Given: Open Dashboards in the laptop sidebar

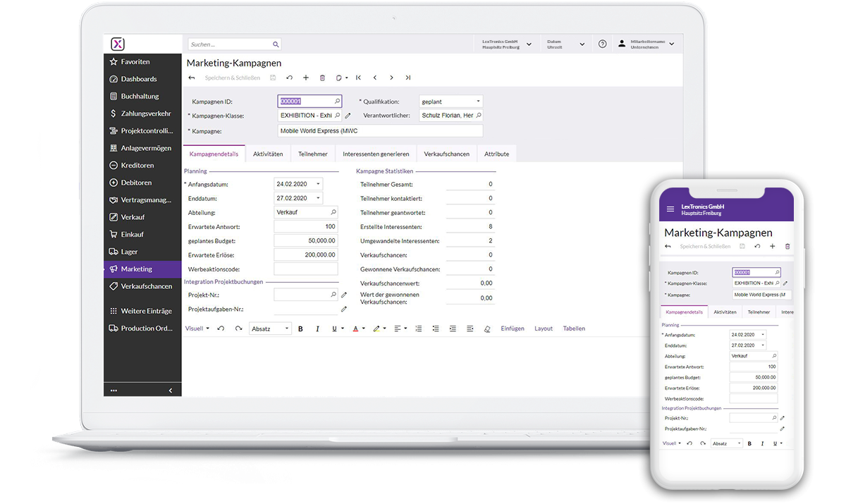Looking at the screenshot, I should pos(142,79).
